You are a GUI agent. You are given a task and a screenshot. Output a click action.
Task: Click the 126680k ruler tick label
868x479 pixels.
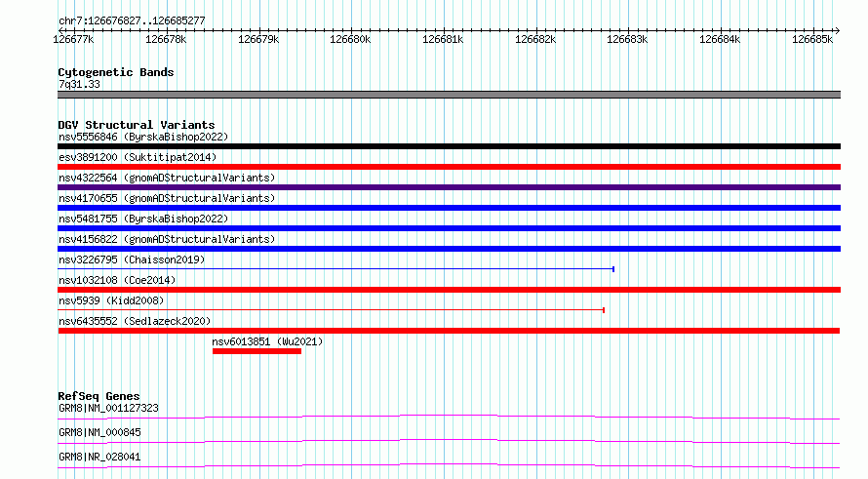click(350, 39)
